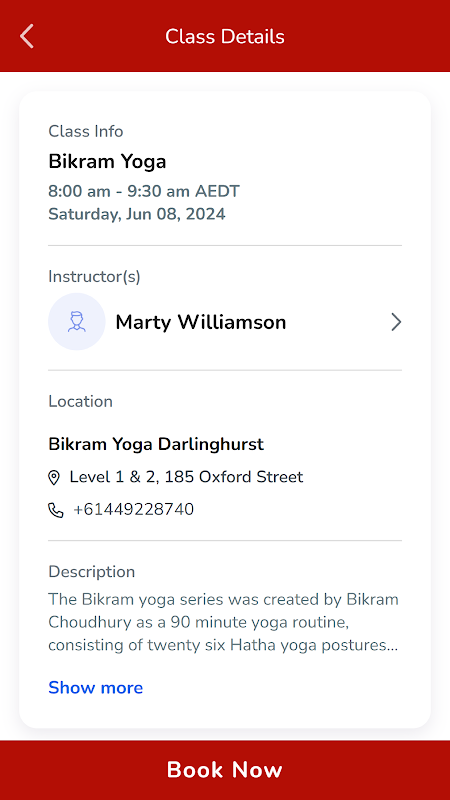Select the Bikram Yoga class title
Screen dimensions: 450x800
click(x=107, y=162)
